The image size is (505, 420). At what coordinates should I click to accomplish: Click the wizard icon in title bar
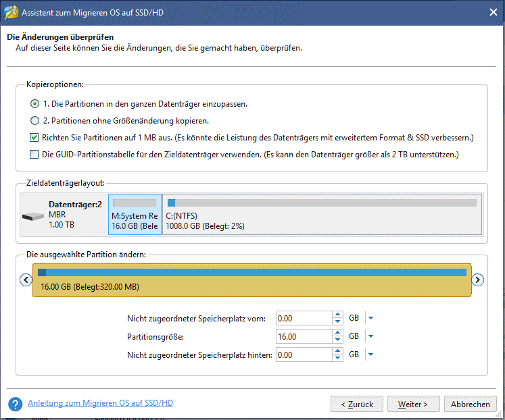(11, 13)
